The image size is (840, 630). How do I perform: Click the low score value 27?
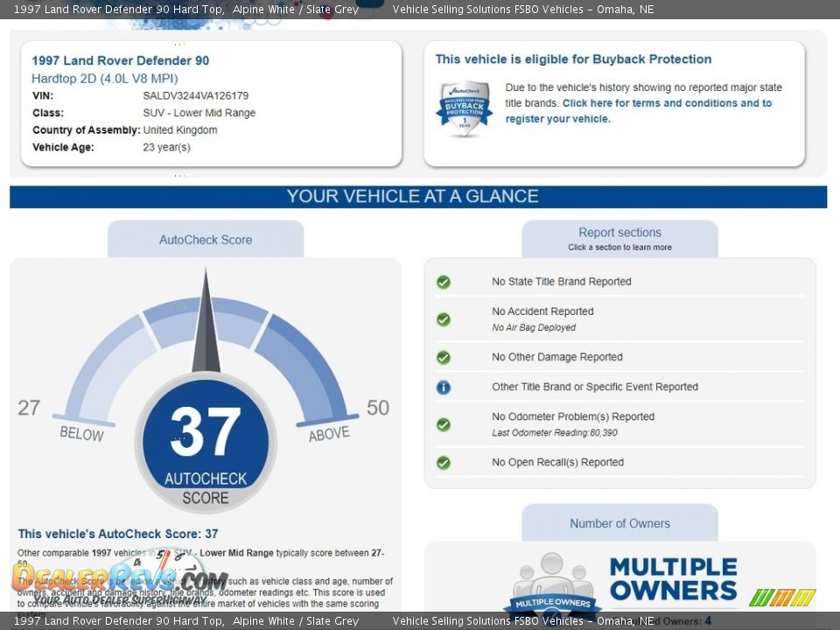(x=29, y=408)
